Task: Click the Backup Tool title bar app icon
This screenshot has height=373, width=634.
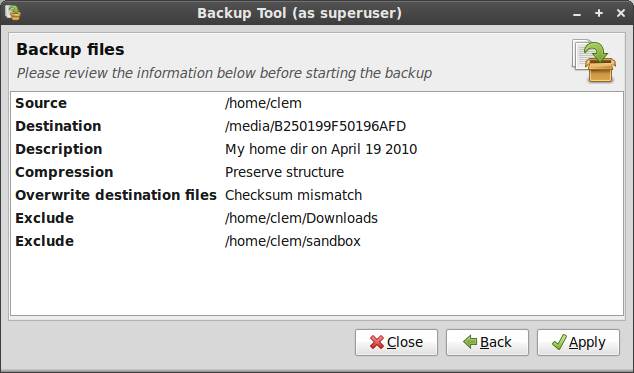Action: (x=13, y=13)
